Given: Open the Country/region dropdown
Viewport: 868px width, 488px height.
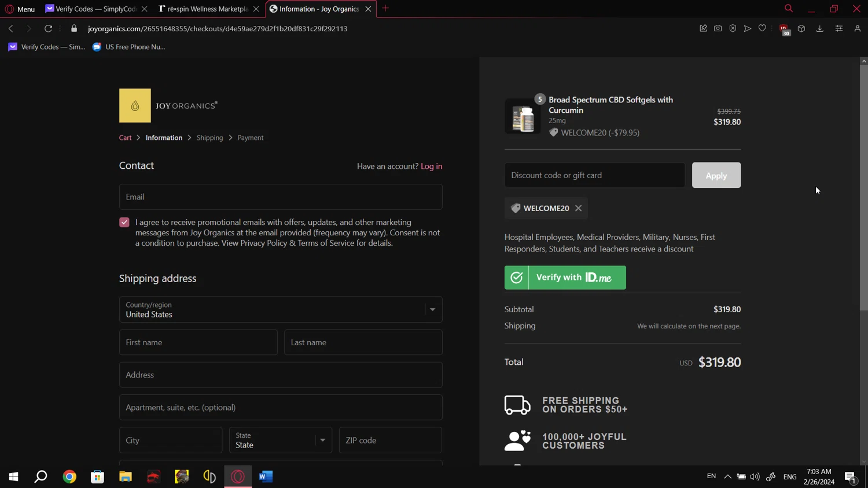Looking at the screenshot, I should [281, 309].
